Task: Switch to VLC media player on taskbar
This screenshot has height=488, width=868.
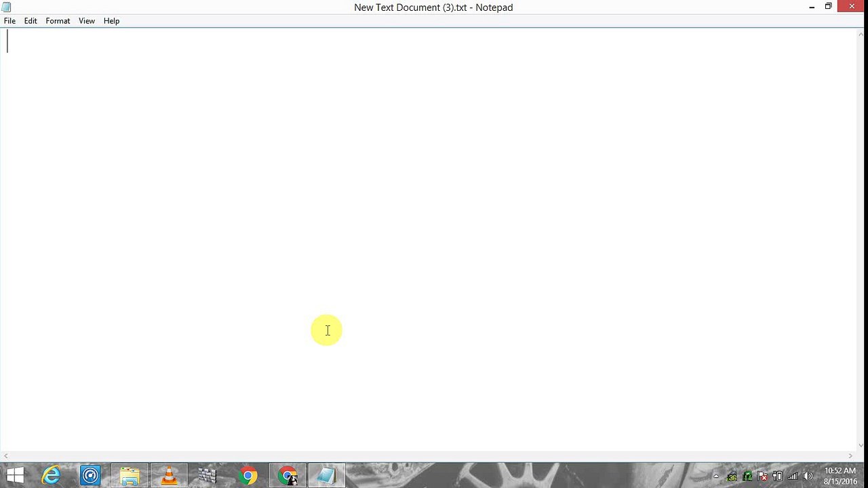Action: [x=169, y=476]
